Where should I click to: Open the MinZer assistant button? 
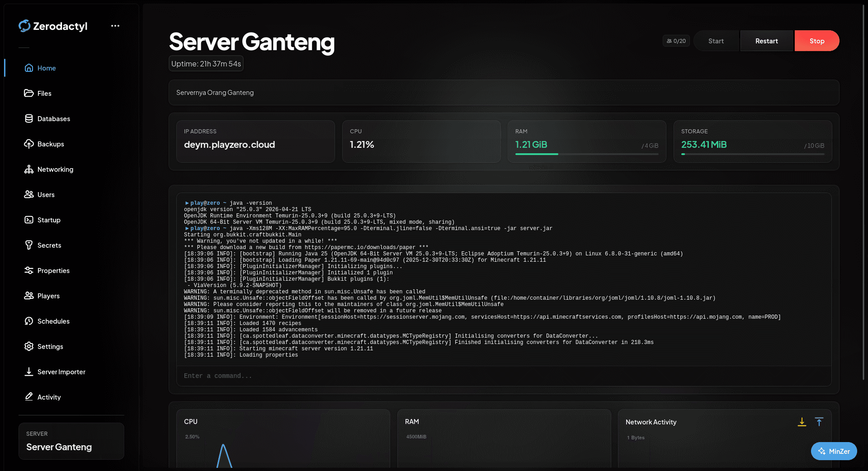(834, 451)
